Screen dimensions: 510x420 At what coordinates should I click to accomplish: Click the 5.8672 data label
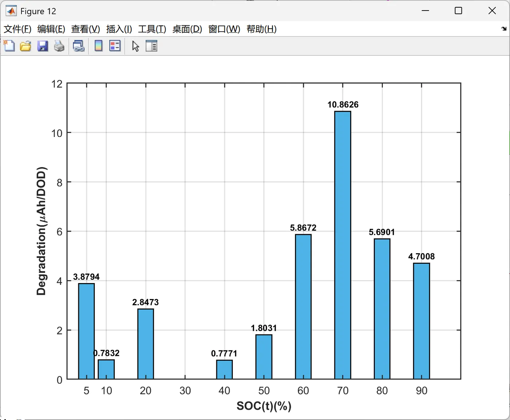[x=303, y=228]
